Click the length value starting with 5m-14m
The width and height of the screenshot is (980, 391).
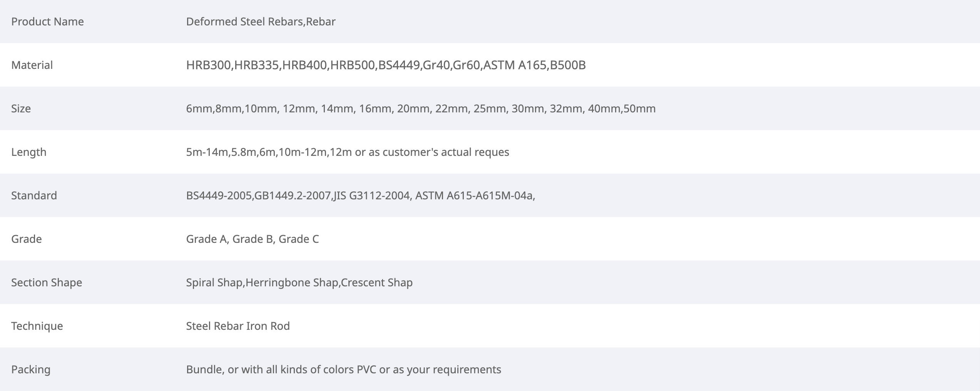(347, 152)
